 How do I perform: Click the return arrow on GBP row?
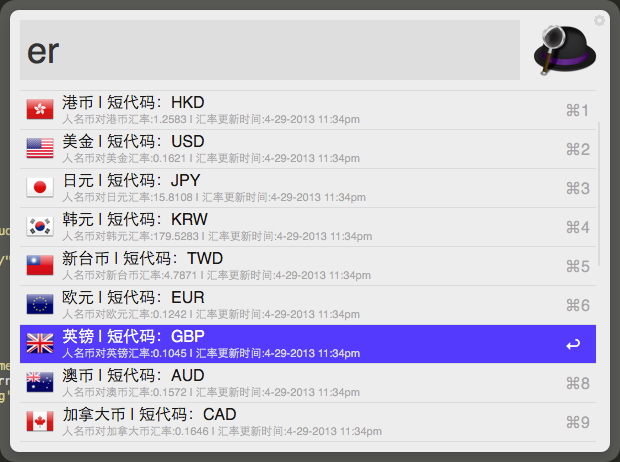click(573, 345)
